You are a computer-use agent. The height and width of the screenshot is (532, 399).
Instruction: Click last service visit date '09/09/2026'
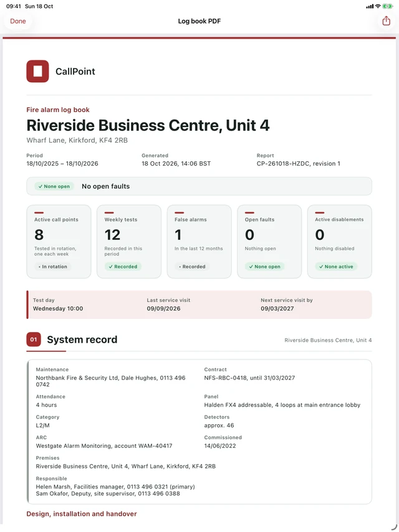[164, 308]
